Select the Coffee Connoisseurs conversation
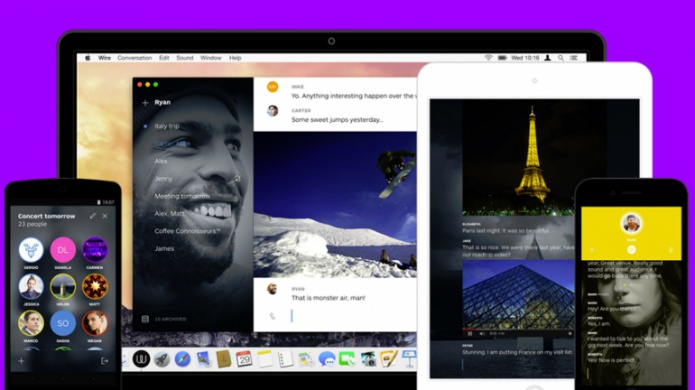Image resolution: width=695 pixels, height=390 pixels. [x=187, y=231]
